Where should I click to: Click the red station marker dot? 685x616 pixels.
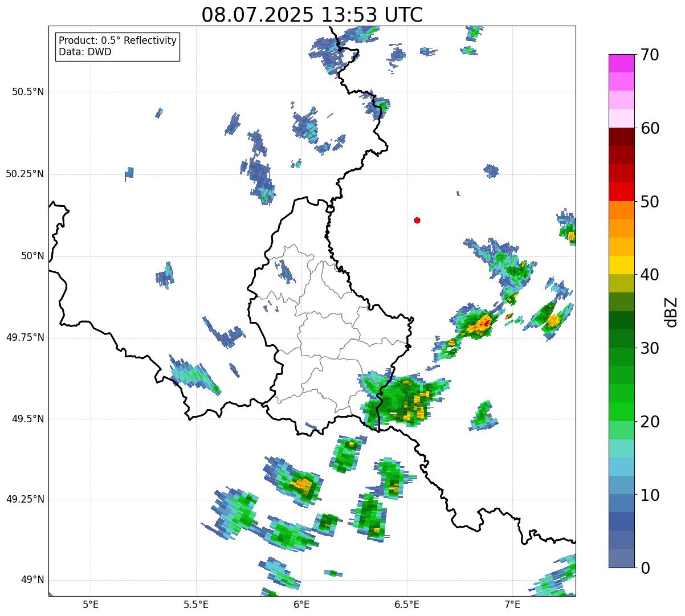pyautogui.click(x=417, y=220)
